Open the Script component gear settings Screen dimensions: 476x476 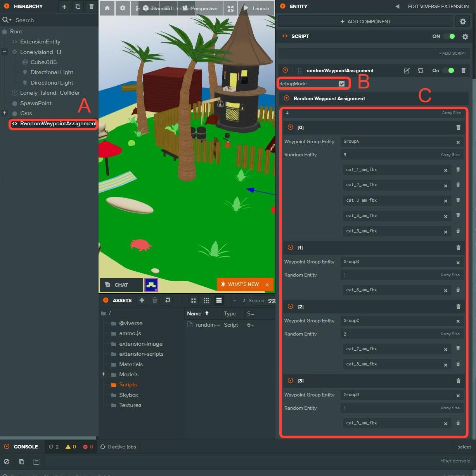[x=465, y=36]
